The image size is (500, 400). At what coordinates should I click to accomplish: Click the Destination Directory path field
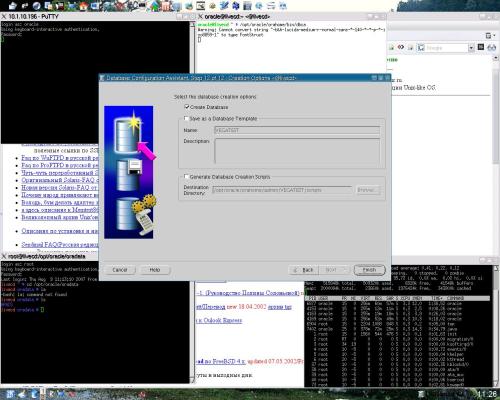pyautogui.click(x=282, y=190)
